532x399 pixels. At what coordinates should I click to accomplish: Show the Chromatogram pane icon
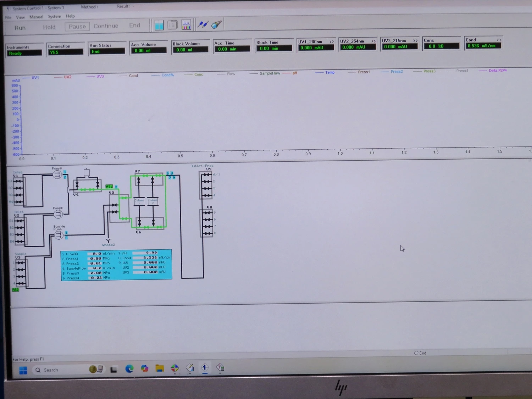186,24
